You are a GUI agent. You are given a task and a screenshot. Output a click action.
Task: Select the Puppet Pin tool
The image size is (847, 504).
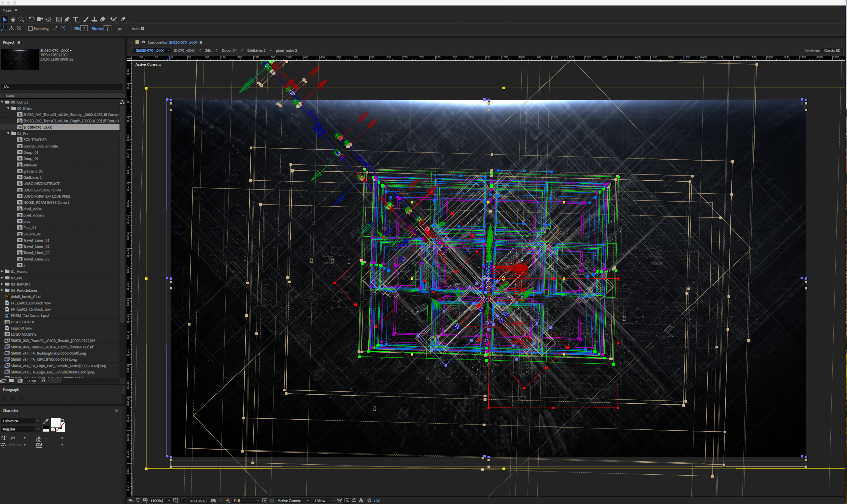123,19
